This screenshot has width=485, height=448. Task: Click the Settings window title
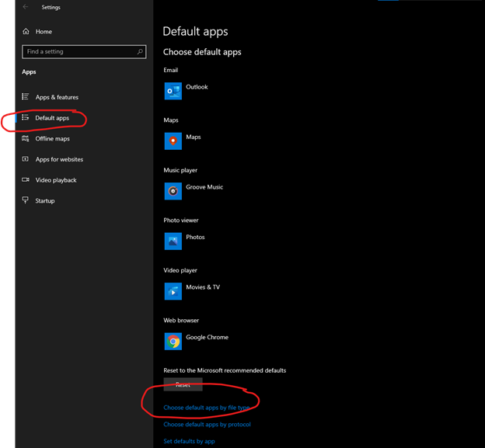click(x=51, y=7)
